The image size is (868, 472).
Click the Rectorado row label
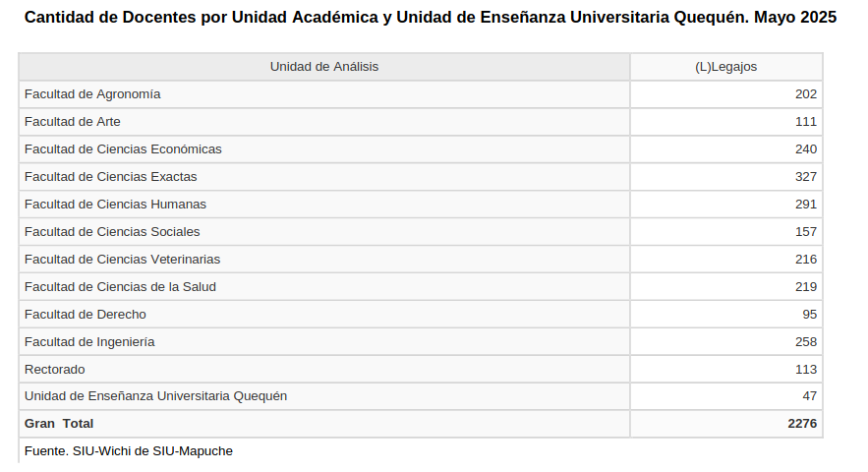click(55, 370)
